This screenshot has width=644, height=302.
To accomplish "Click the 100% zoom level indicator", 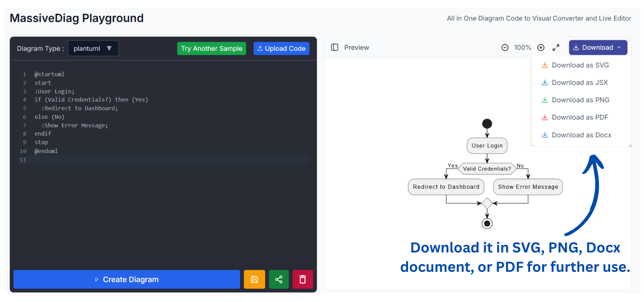I will coord(522,48).
